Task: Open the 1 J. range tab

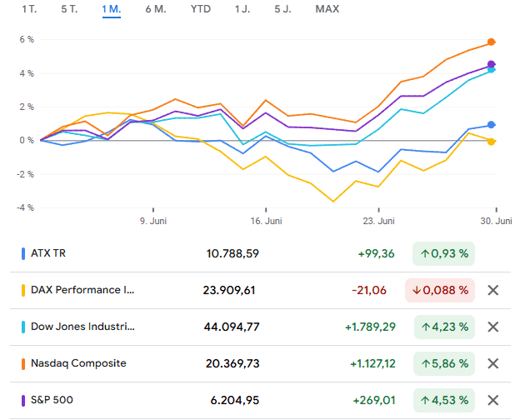Action: coord(242,9)
